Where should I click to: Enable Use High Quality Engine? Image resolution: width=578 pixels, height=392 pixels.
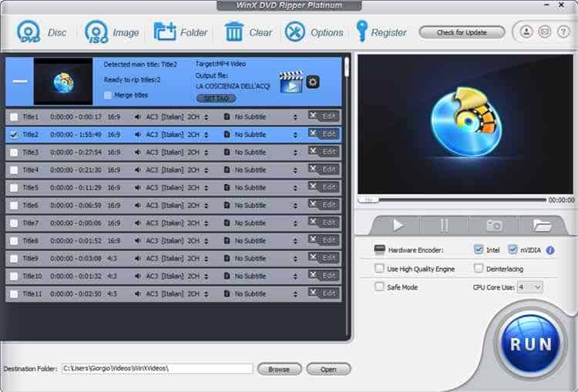click(379, 269)
